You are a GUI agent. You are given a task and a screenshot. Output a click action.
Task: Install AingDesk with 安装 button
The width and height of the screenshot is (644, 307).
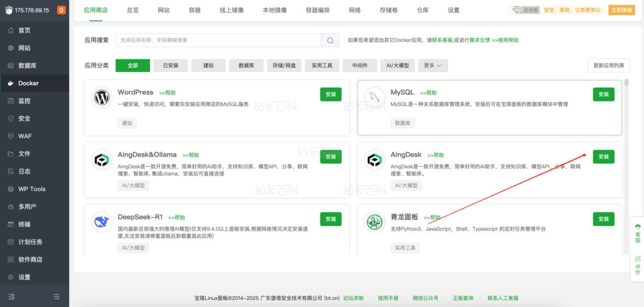tap(603, 157)
